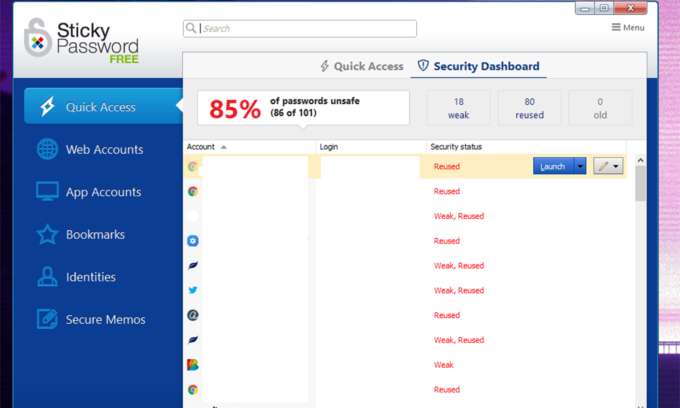Screen dimensions: 680x408
Task: Click the Web Accounts globe icon
Action: (x=47, y=149)
